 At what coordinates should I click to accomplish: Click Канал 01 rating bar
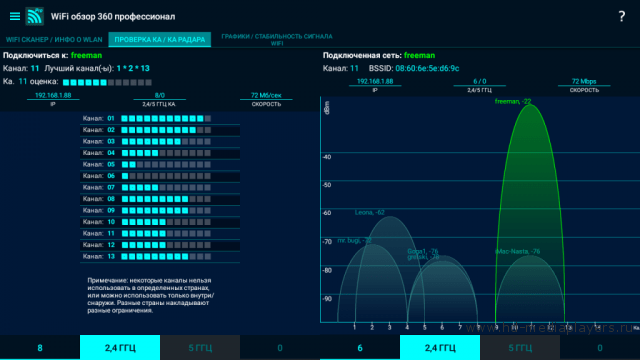166,118
